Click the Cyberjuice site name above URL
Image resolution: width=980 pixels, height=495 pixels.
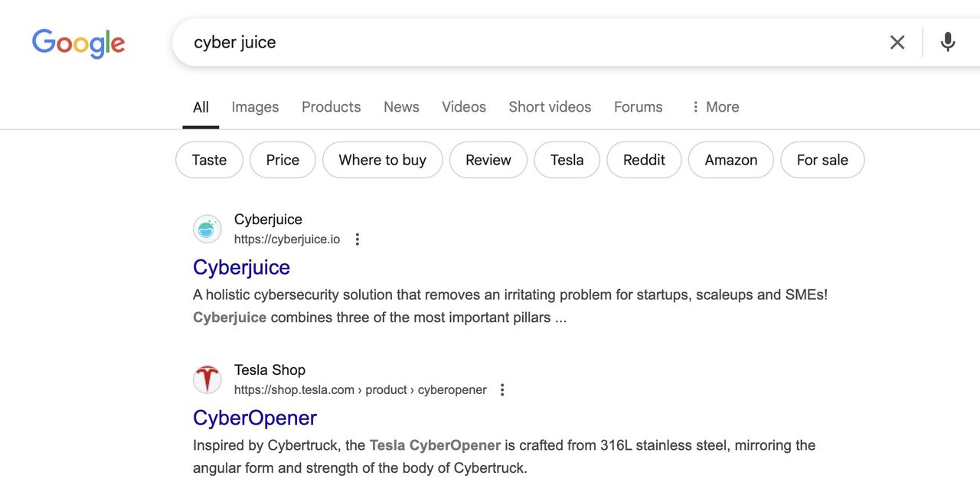pos(268,220)
